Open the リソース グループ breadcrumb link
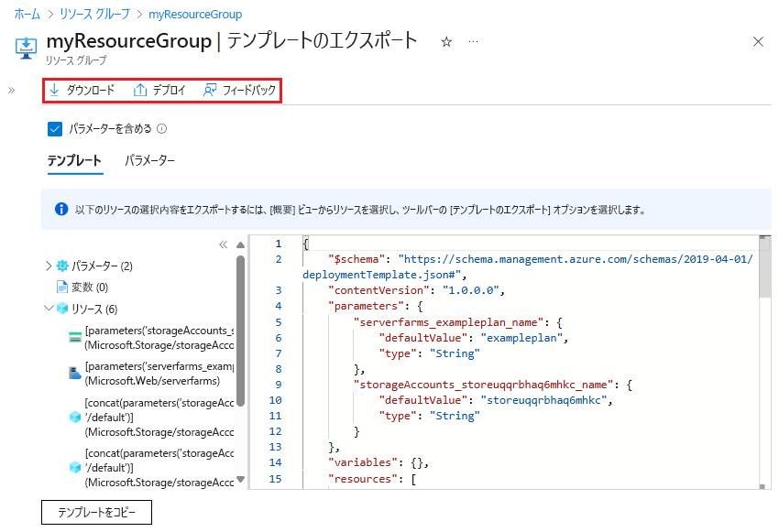This screenshot has width=779, height=532. pos(94,14)
